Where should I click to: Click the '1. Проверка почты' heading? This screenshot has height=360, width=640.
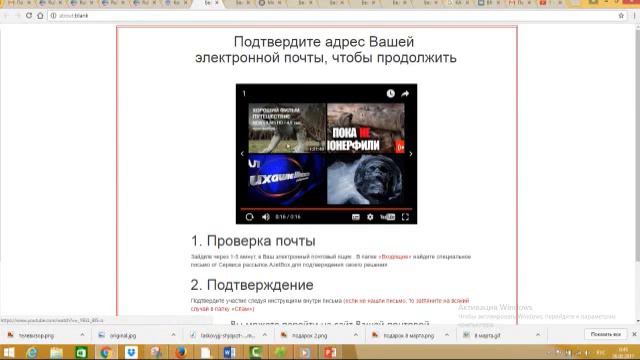(x=253, y=241)
